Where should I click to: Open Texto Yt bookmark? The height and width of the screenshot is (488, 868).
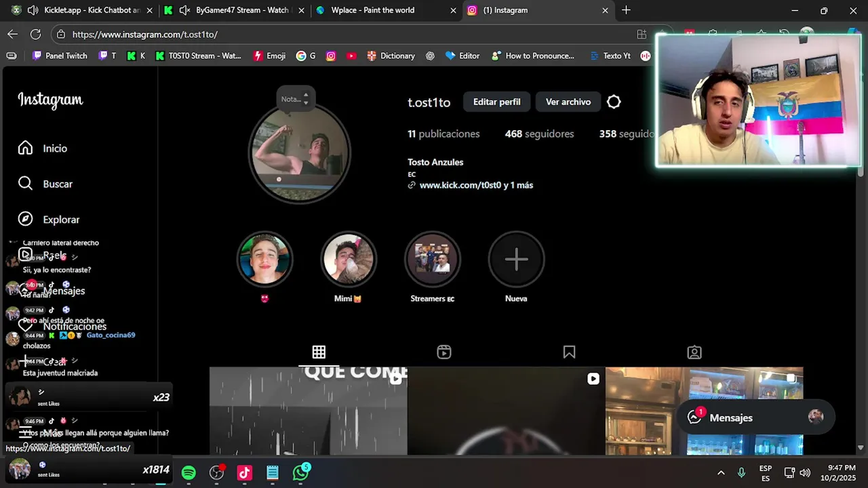(610, 56)
